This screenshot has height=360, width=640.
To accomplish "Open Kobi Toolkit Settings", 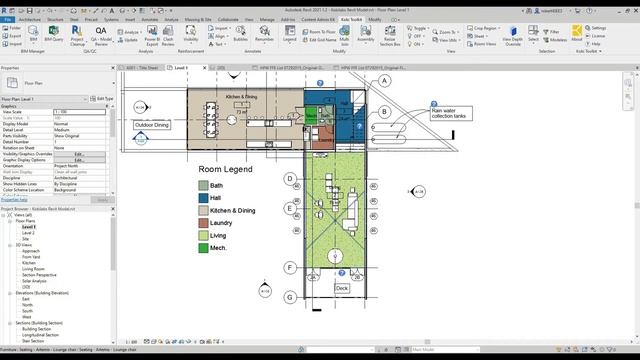I will click(x=596, y=28).
